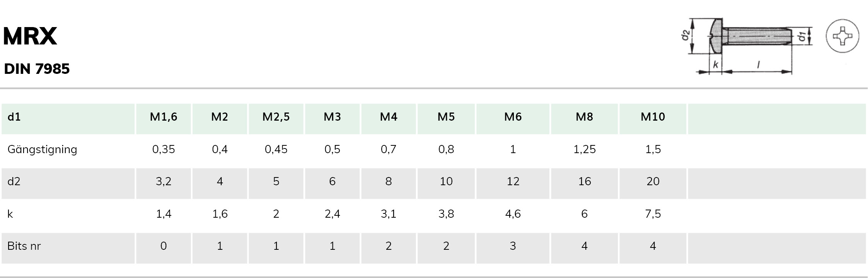This screenshot has width=868, height=278.
Task: Click the Bits nr row label
Action: click(24, 246)
